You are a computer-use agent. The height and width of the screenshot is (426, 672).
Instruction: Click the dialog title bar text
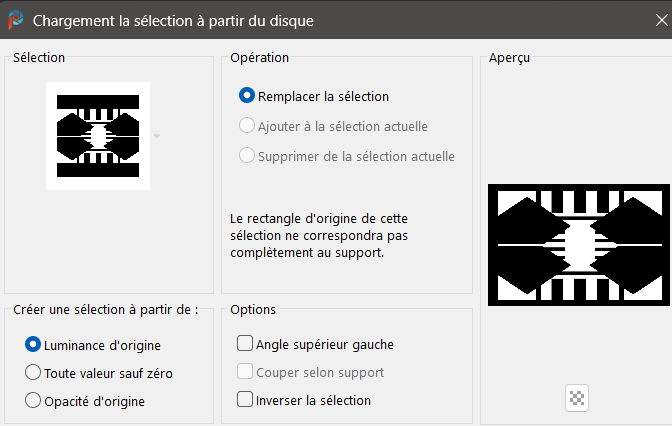[x=173, y=21]
